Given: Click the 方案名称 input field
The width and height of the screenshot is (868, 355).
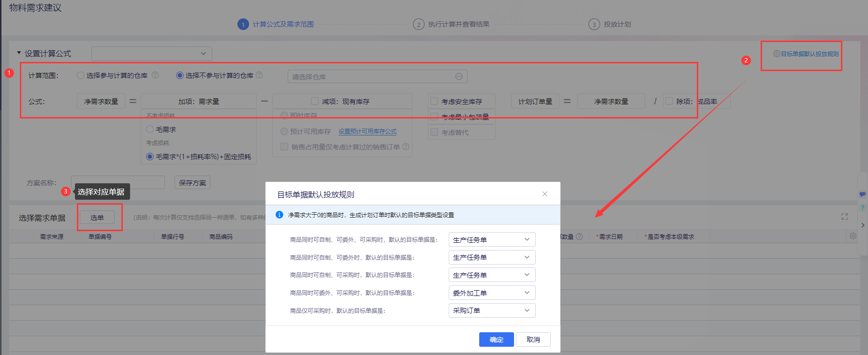Looking at the screenshot, I should point(118,182).
